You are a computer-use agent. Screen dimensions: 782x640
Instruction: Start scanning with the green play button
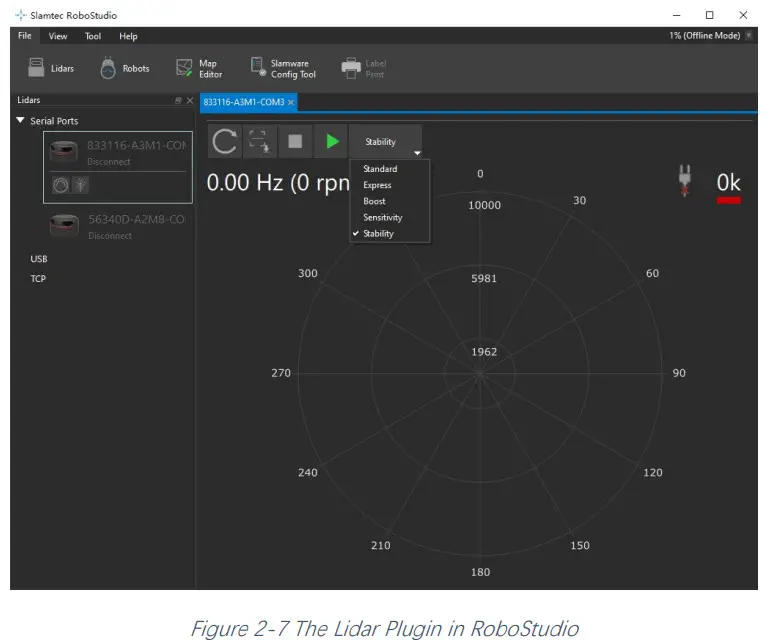[x=331, y=142]
